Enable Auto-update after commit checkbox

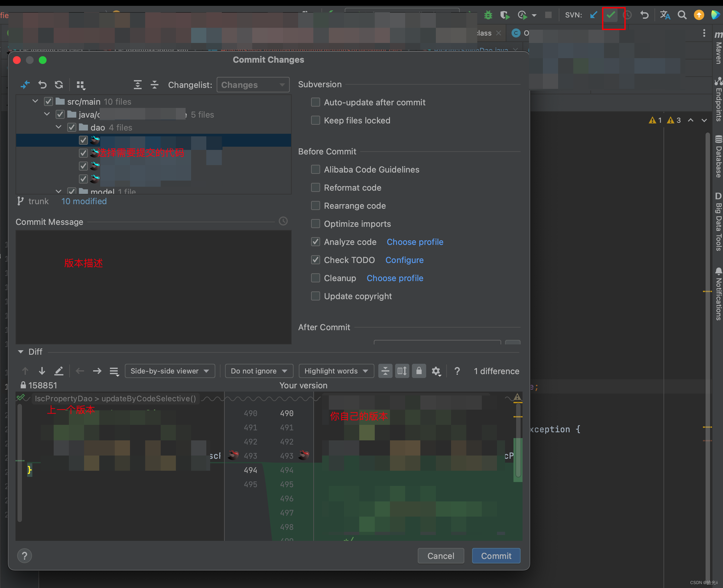point(316,102)
